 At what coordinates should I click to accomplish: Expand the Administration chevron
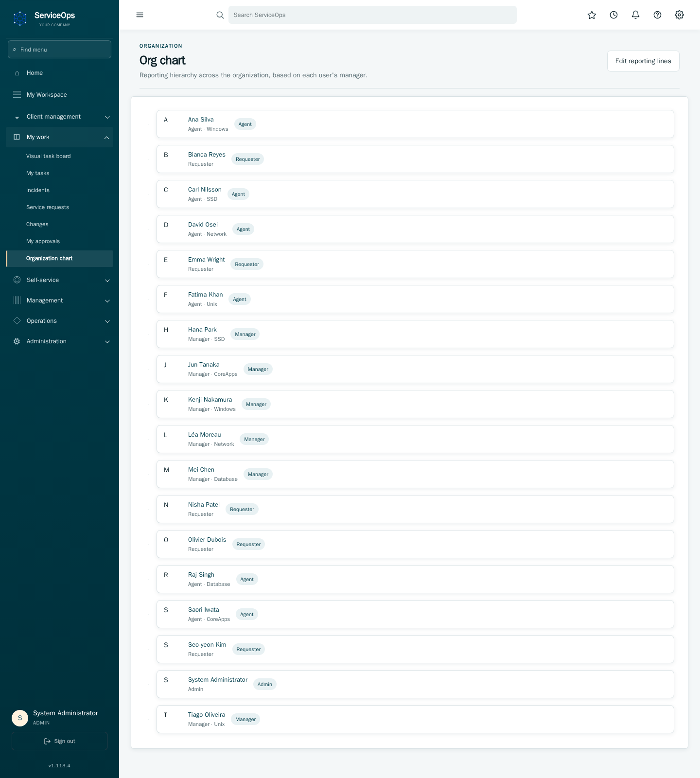click(x=107, y=342)
